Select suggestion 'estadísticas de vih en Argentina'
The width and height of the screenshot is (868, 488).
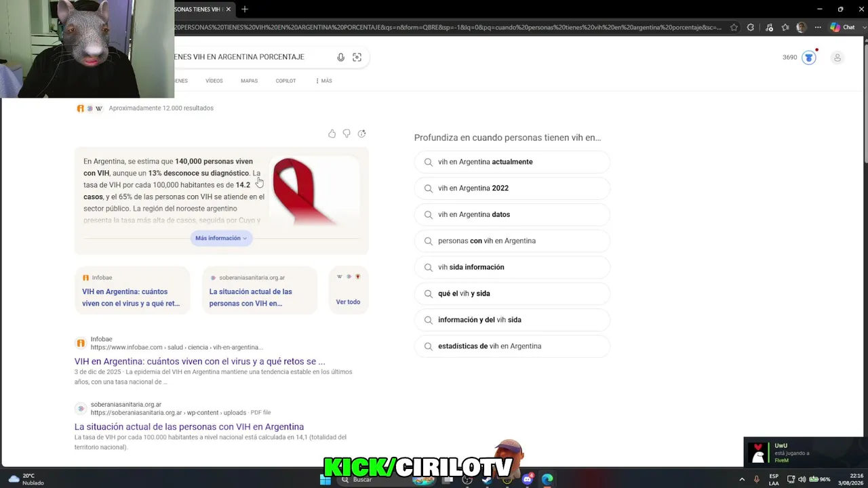click(512, 346)
